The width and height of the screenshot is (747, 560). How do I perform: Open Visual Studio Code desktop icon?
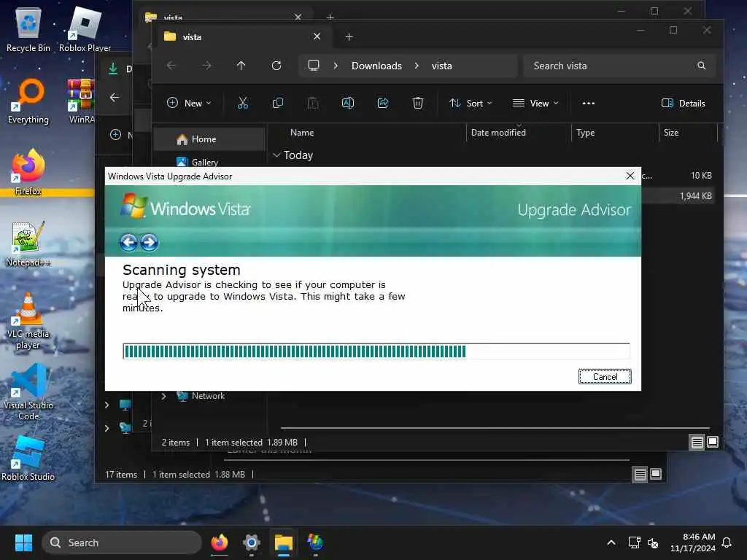tap(28, 392)
